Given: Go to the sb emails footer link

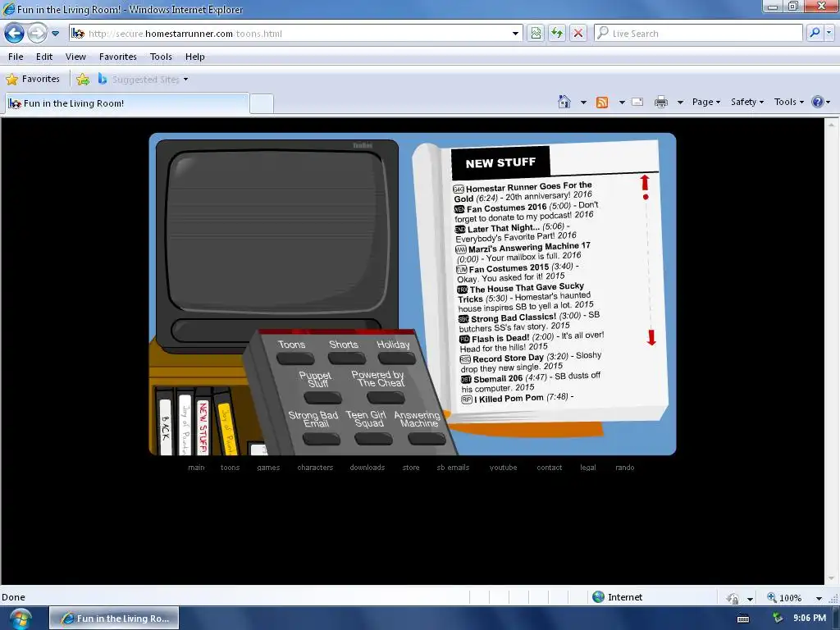Looking at the screenshot, I should coord(453,467).
